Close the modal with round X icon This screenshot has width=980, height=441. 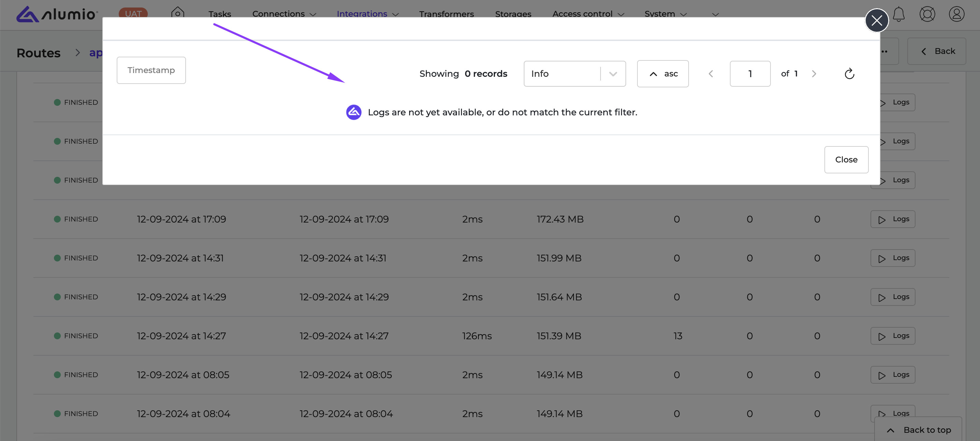click(x=877, y=20)
